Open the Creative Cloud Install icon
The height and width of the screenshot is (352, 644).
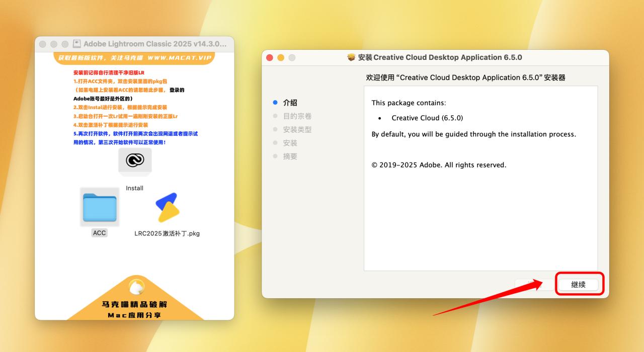135,161
